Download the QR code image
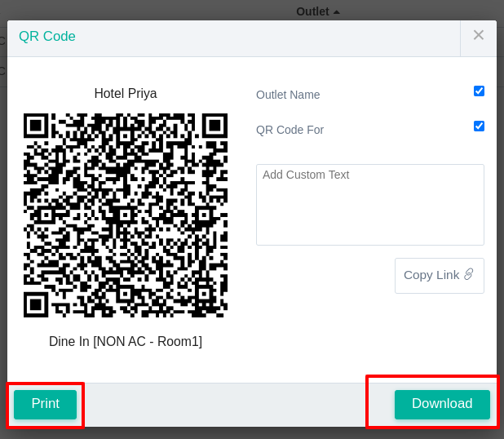 click(442, 404)
